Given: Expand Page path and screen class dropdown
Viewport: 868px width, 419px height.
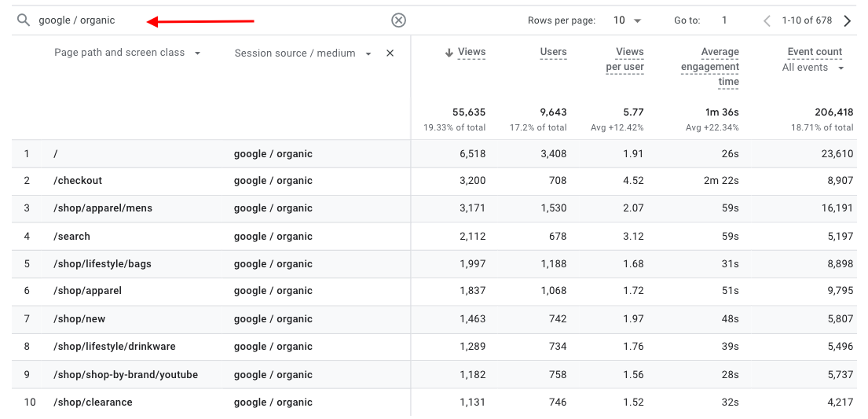Looking at the screenshot, I should click(197, 53).
